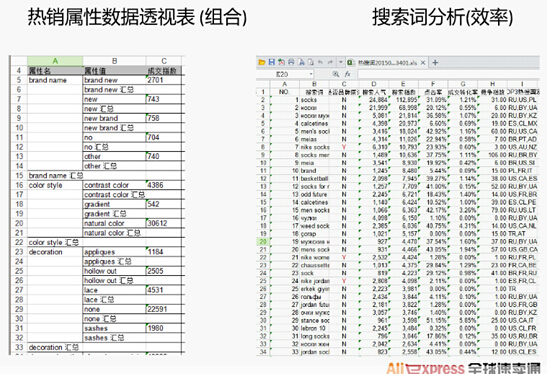
Task: Click 'men socks' cell in row 16
Action: click(314, 210)
